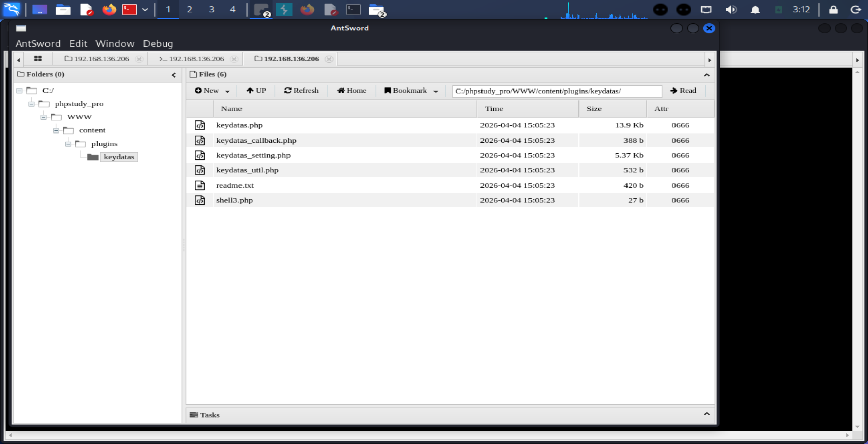Open the terminal window in taskbar
The image size is (868, 444).
tap(353, 9)
